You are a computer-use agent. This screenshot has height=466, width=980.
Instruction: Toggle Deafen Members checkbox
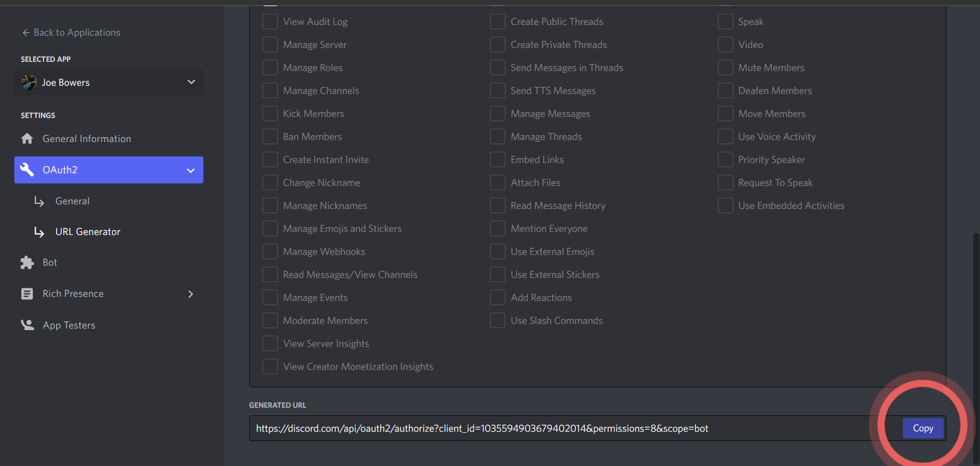(x=726, y=90)
